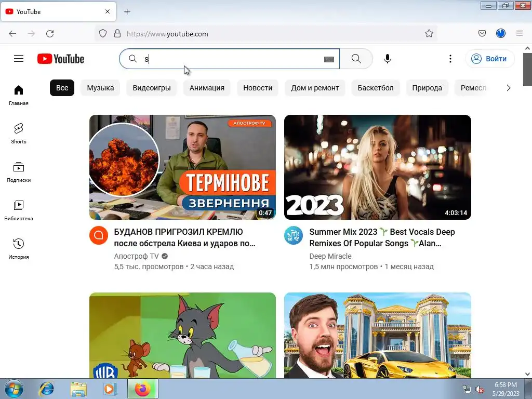
Task: Select the Новости filter chip
Action: (x=258, y=88)
